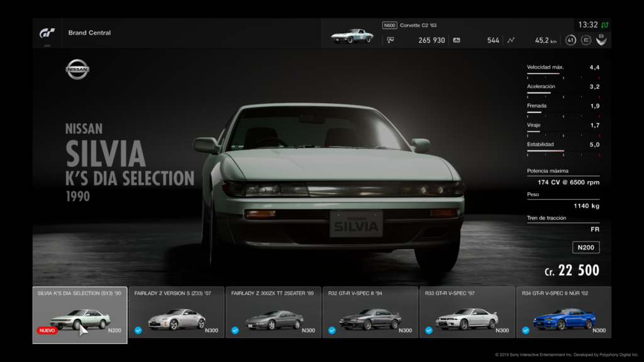Image resolution: width=644 pixels, height=362 pixels.
Task: Click the Estabilidad rating bar
Action: pos(563,151)
